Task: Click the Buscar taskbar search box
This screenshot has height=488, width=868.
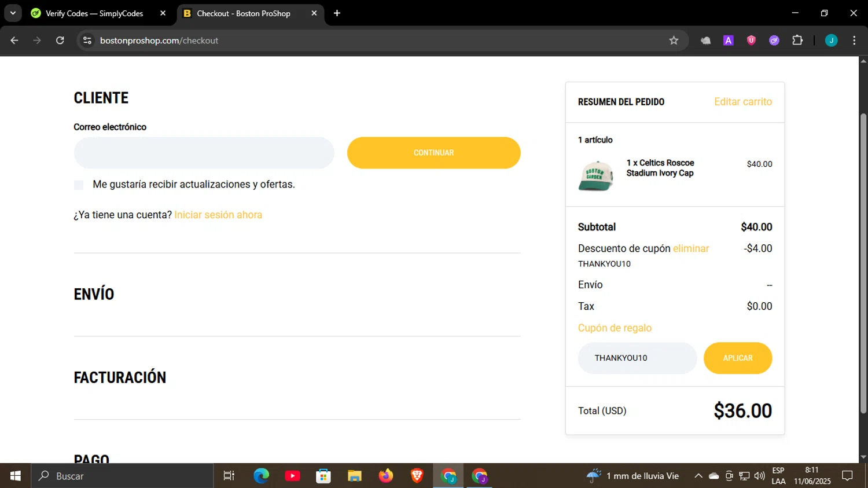Action: [x=122, y=476]
